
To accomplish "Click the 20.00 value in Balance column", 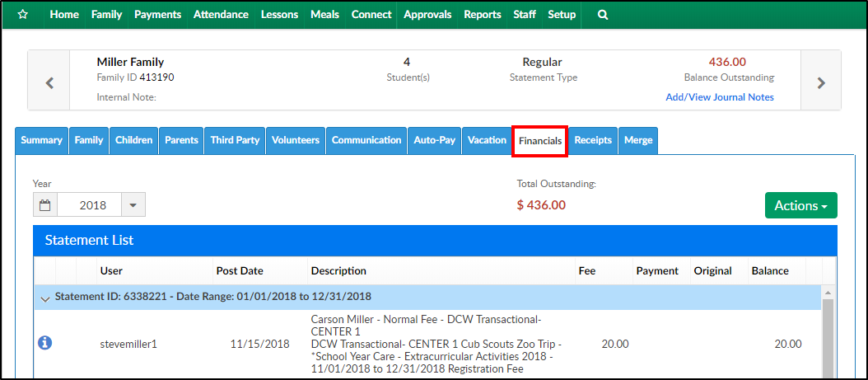I will tap(788, 344).
